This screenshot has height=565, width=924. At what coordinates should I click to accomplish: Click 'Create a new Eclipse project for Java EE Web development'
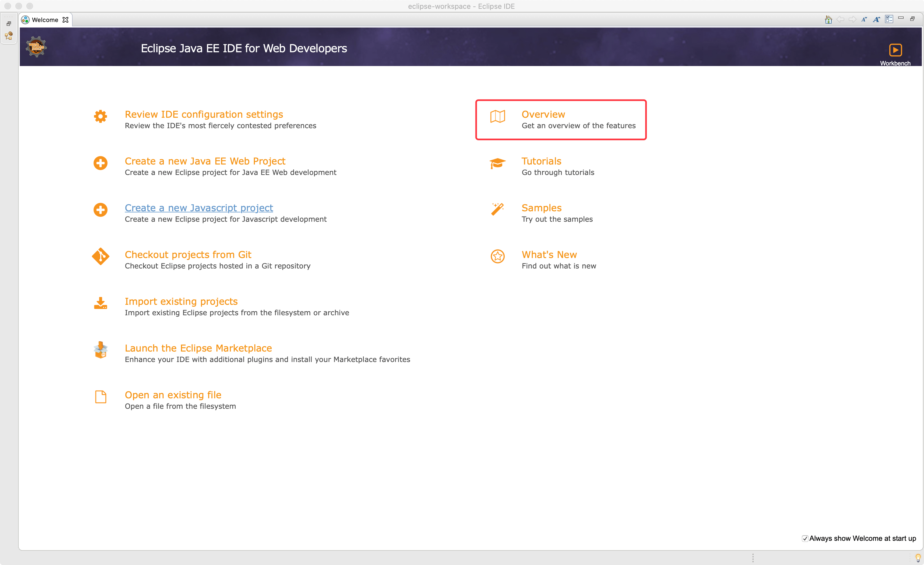coord(231,172)
